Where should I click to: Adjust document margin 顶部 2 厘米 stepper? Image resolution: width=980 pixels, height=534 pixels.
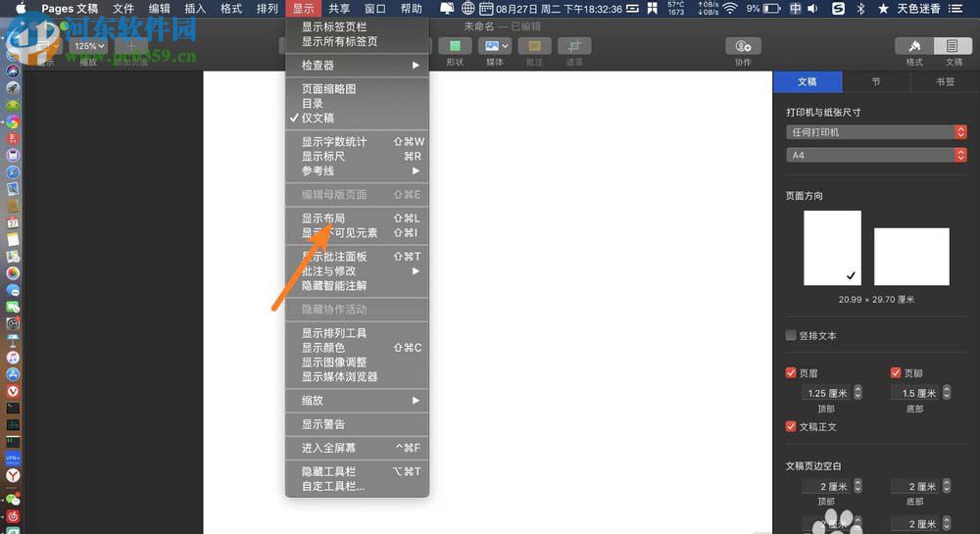pyautogui.click(x=857, y=486)
